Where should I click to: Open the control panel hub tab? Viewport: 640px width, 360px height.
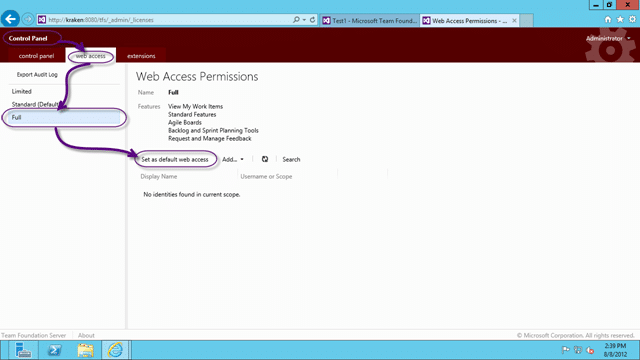click(x=36, y=56)
